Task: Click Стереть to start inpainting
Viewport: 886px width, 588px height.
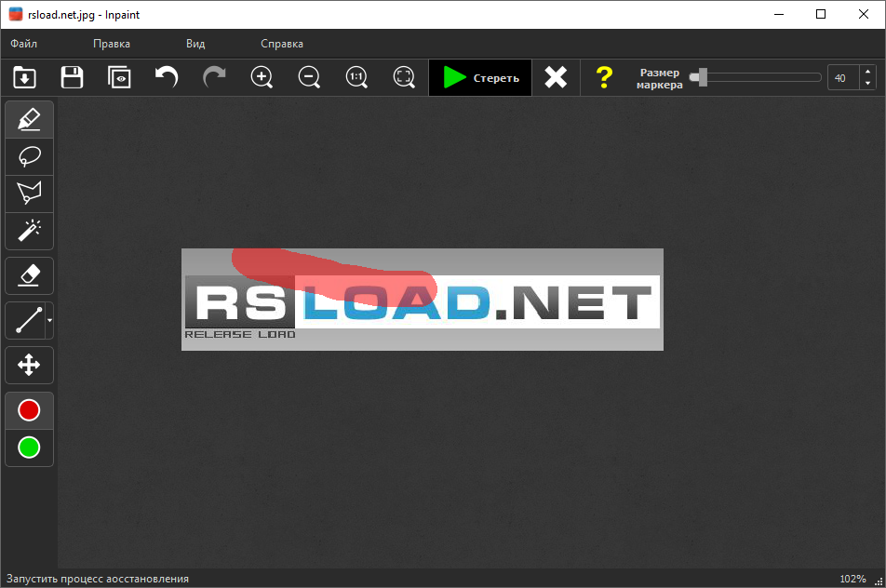Action: [x=479, y=77]
